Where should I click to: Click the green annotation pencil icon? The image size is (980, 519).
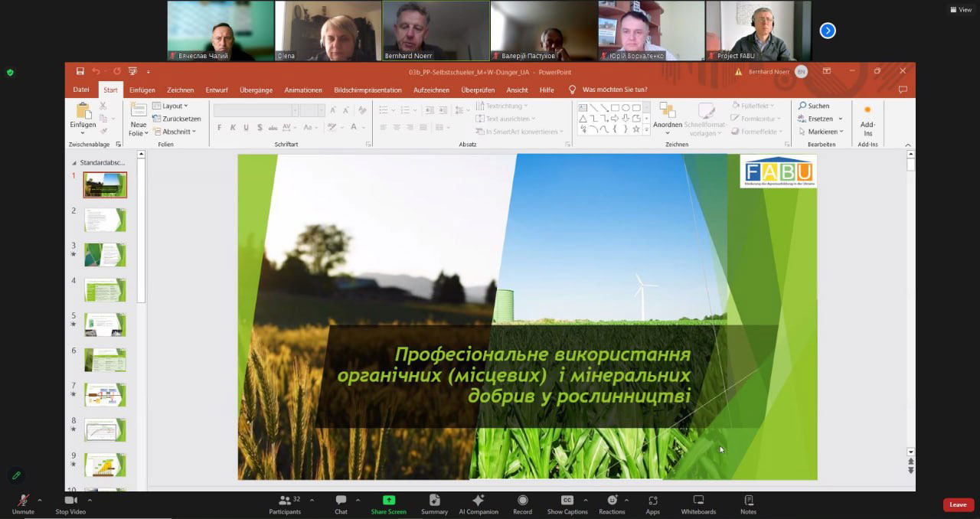click(x=15, y=475)
